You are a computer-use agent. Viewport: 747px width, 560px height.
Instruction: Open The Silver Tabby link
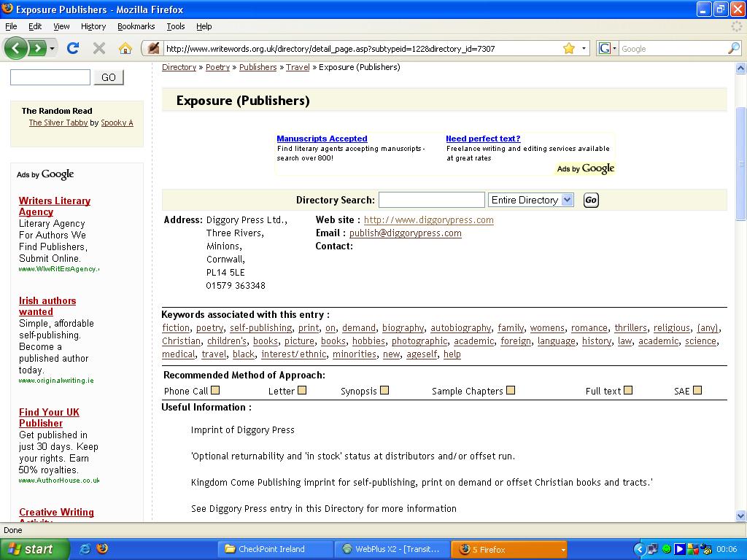click(x=58, y=122)
